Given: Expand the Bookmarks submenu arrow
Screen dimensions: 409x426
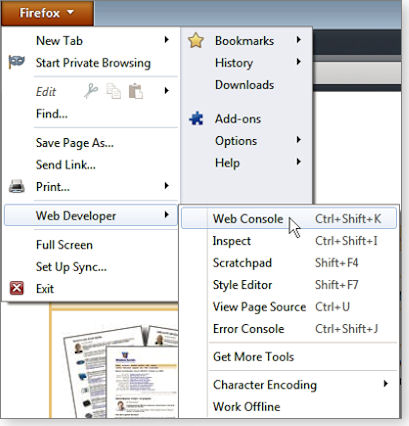Looking at the screenshot, I should [299, 40].
